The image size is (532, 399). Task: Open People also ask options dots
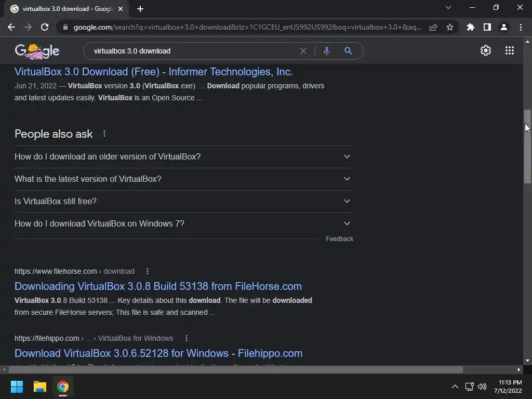click(104, 134)
